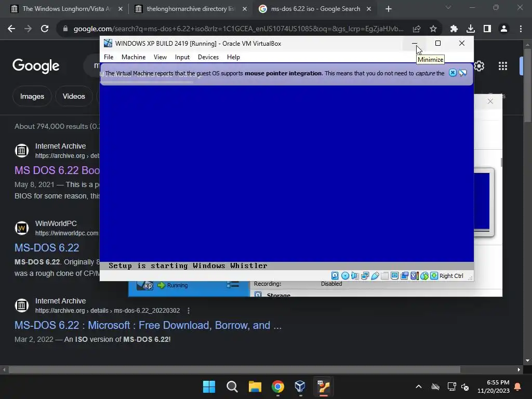Show hidden system tray icons
The image size is (532, 399).
coord(419,387)
